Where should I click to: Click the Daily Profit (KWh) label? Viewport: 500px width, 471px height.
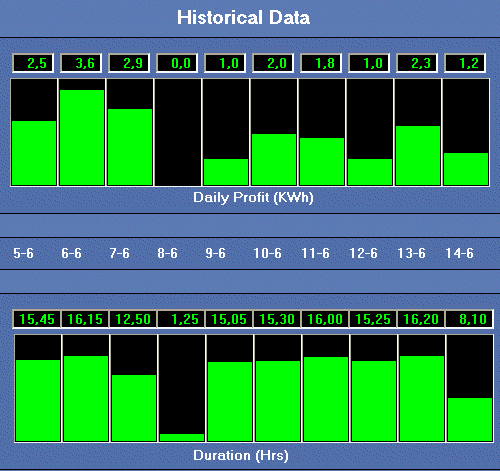tap(253, 197)
